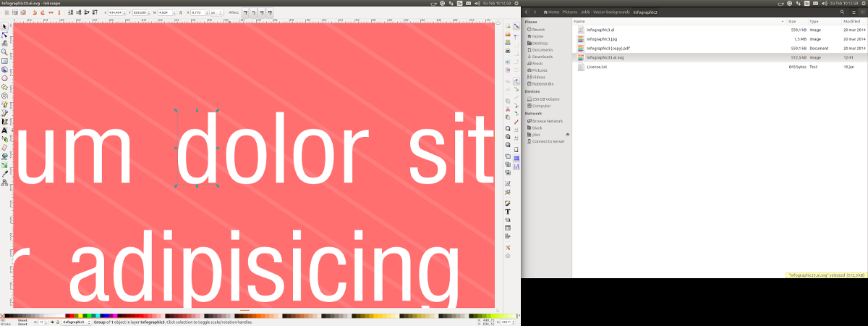Select the Calligraphy tool
Screen dimensions: 868x326
pyautogui.click(x=4, y=122)
